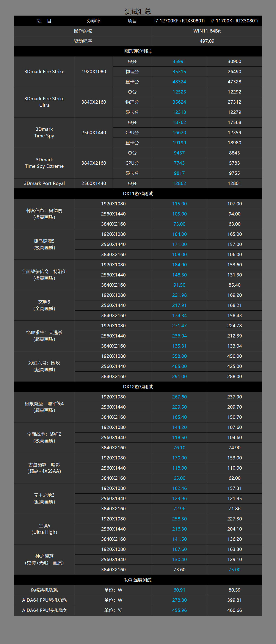Click the 功耗温度测试 section header
This screenshot has width=276, height=644.
tap(138, 580)
